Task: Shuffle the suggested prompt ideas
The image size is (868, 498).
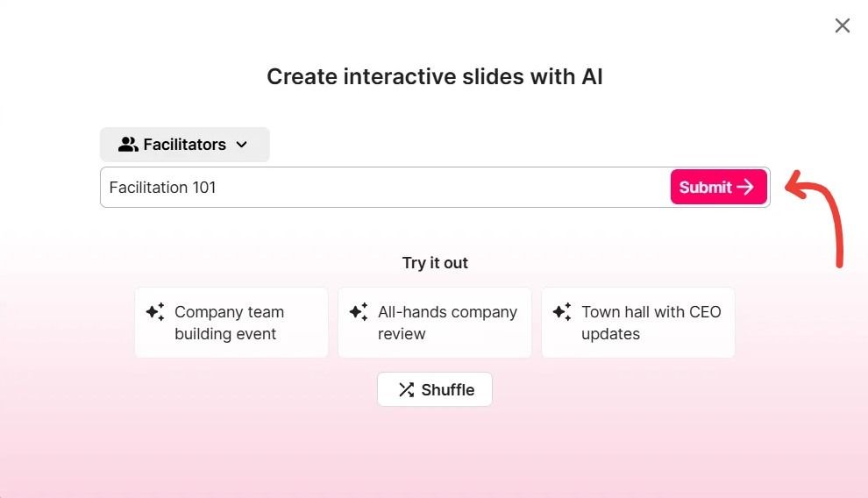Action: pos(435,390)
